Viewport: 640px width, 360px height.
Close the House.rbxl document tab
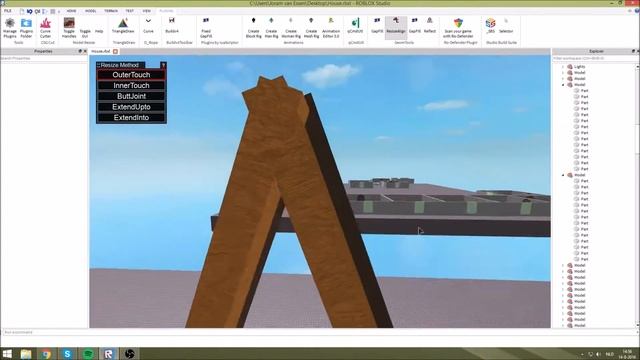coord(116,51)
